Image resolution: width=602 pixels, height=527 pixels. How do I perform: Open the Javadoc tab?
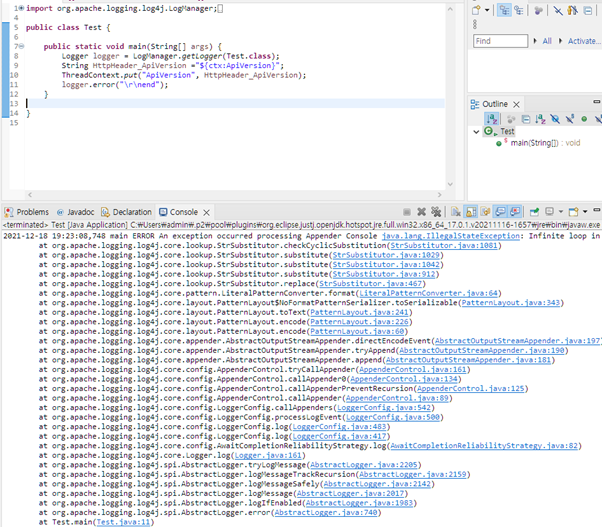click(x=76, y=212)
